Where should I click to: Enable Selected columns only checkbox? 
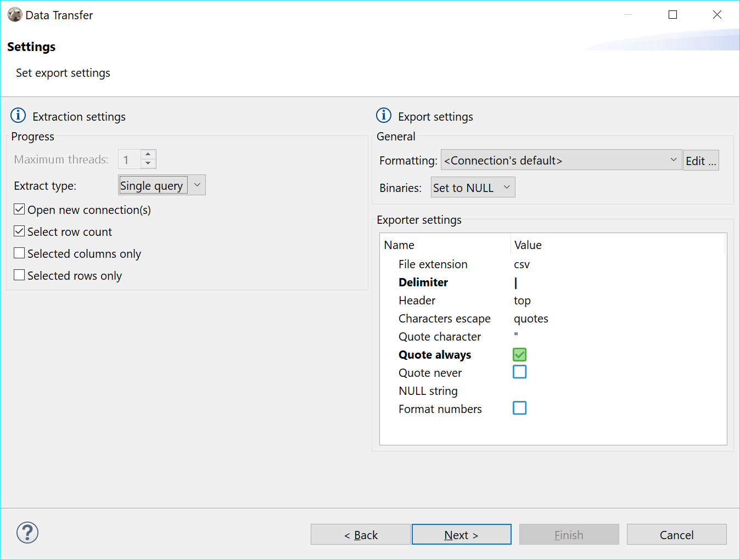(x=19, y=253)
